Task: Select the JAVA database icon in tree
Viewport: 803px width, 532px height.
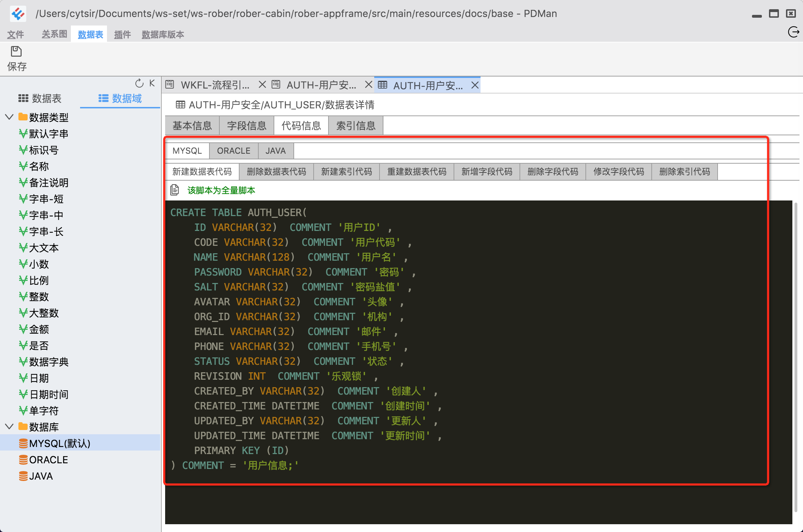Action: point(23,476)
